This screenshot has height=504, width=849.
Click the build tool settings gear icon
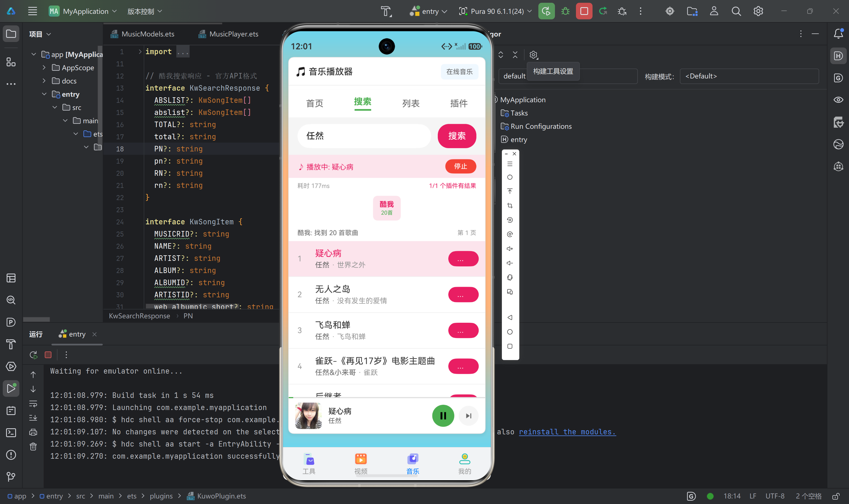pos(533,55)
